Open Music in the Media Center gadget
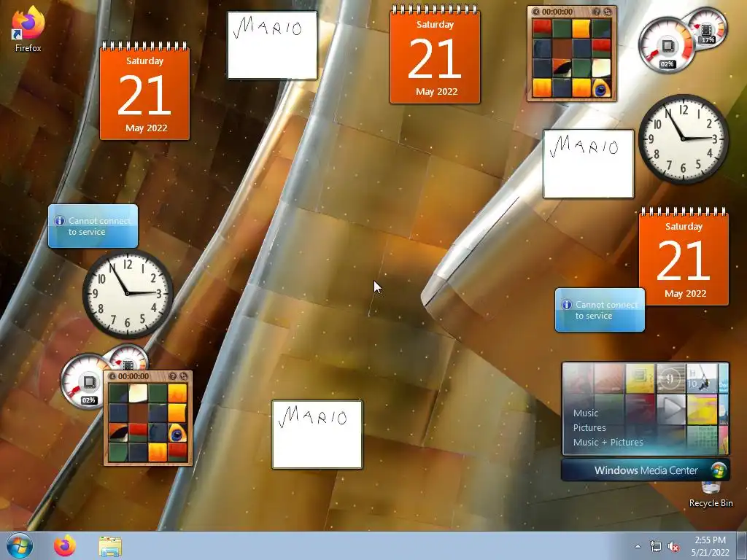The image size is (747, 560). [x=586, y=413]
